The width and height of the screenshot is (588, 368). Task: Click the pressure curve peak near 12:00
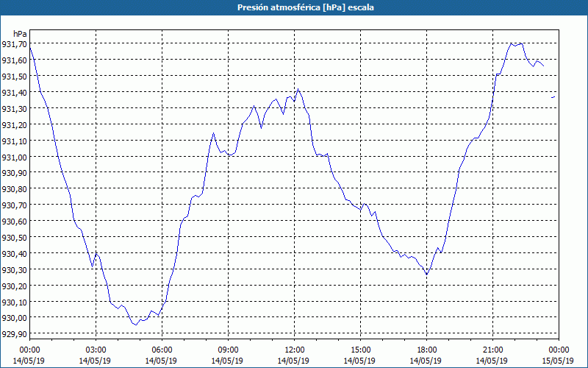[298, 89]
